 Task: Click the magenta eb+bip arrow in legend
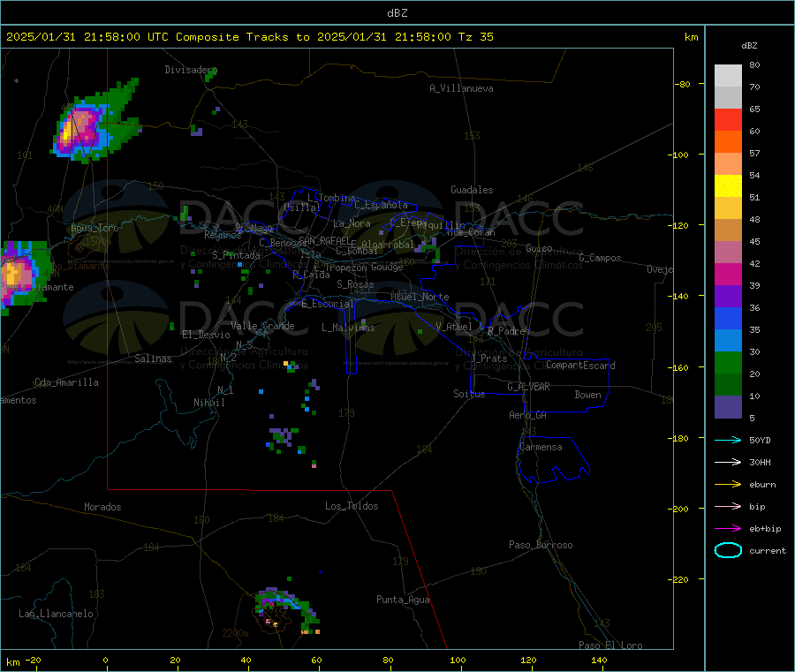pyautogui.click(x=728, y=529)
